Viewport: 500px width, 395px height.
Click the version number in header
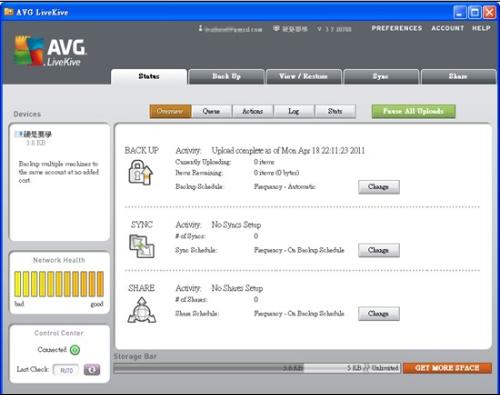[334, 29]
